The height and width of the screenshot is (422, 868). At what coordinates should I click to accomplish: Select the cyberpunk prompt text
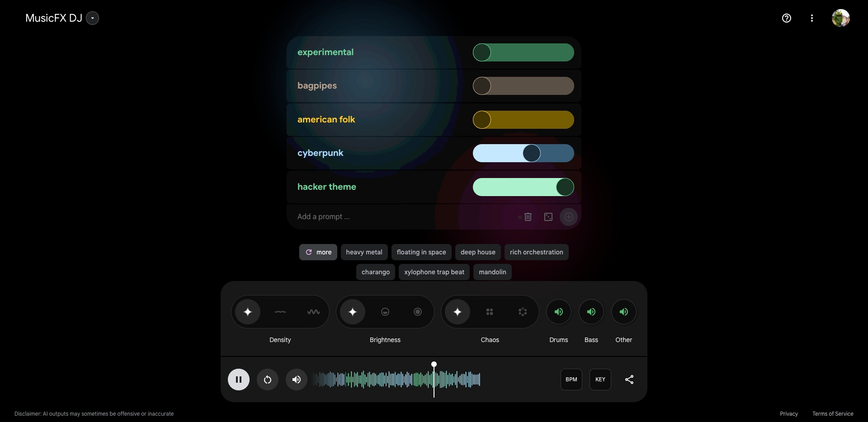(x=320, y=153)
